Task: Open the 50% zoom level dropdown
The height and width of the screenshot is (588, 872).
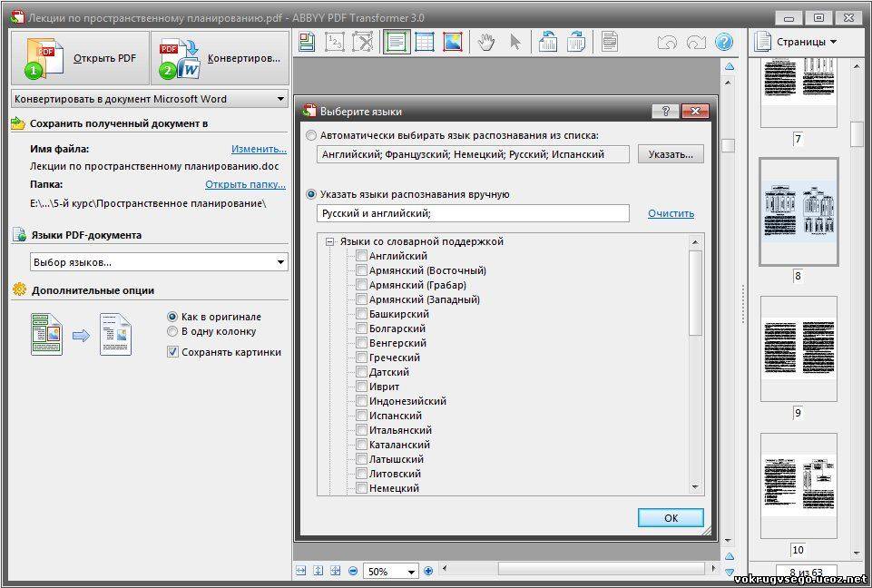Action: (x=411, y=572)
